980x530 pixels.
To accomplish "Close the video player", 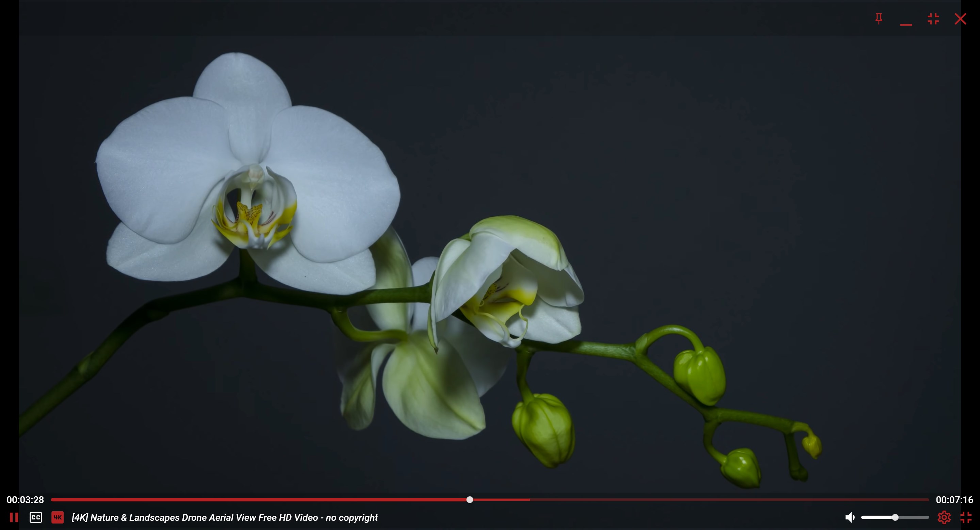I will pos(960,19).
